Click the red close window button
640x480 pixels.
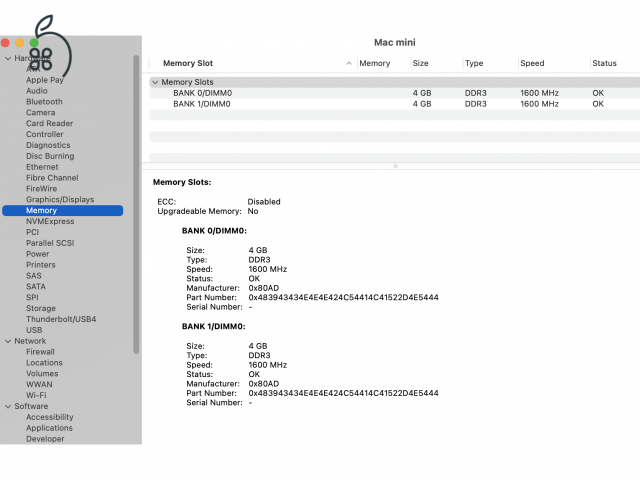(x=5, y=43)
